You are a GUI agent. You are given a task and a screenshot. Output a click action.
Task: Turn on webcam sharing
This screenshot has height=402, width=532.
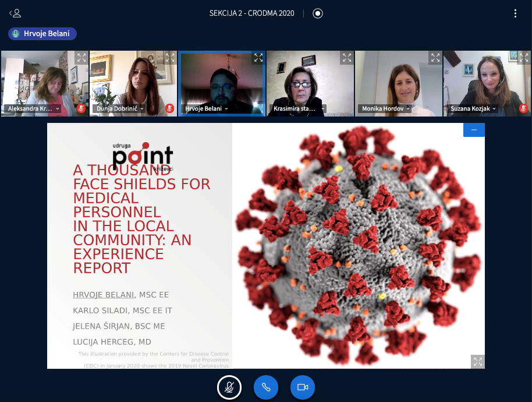tap(303, 387)
